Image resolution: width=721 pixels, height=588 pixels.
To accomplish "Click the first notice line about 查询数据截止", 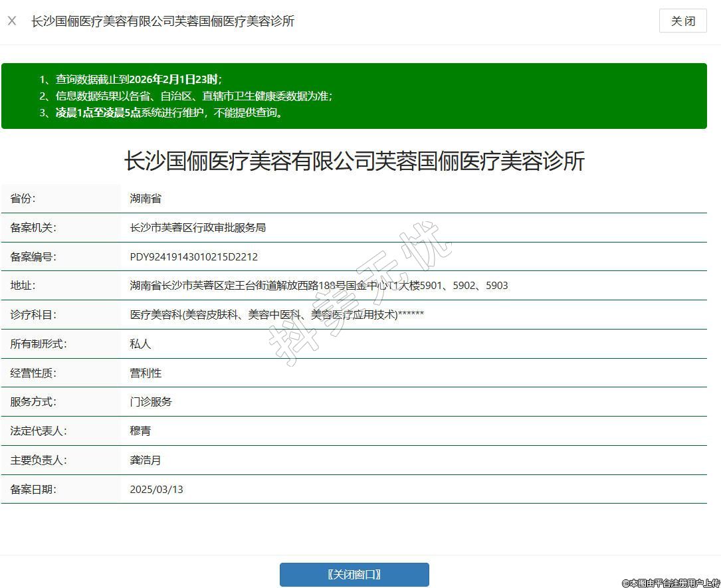I will coord(130,80).
